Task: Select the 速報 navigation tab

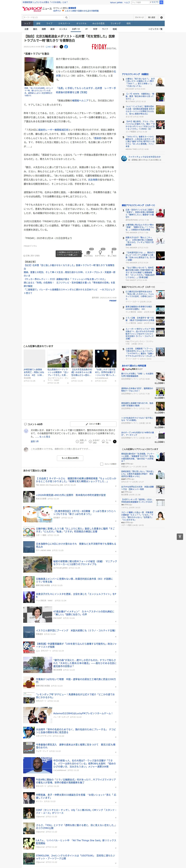Action: pyautogui.click(x=38, y=24)
